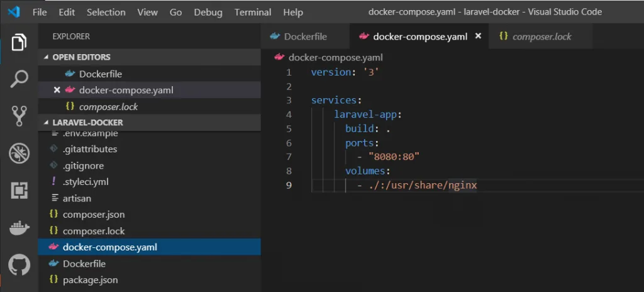Open .styleci.yml in the file tree
644x292 pixels.
[150, 182]
